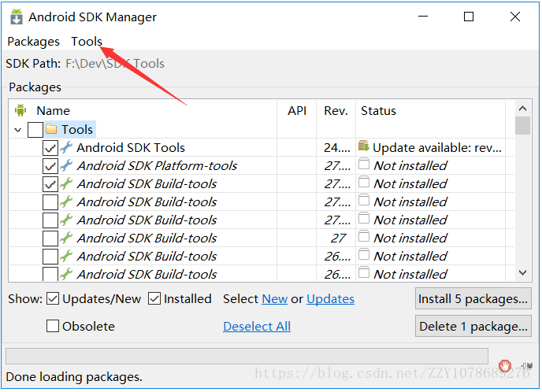The image size is (542, 392).
Task: Toggle the Tools folder checkbox
Action: [x=35, y=130]
